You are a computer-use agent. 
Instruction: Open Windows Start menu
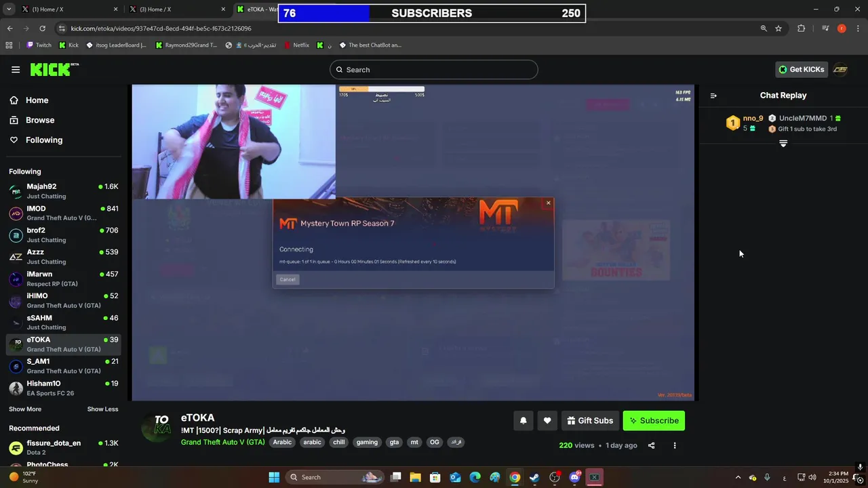click(x=274, y=477)
